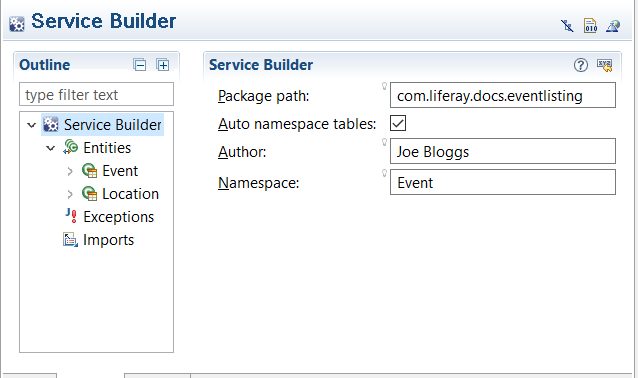Click the Package path label
The image size is (638, 378).
coord(264,96)
